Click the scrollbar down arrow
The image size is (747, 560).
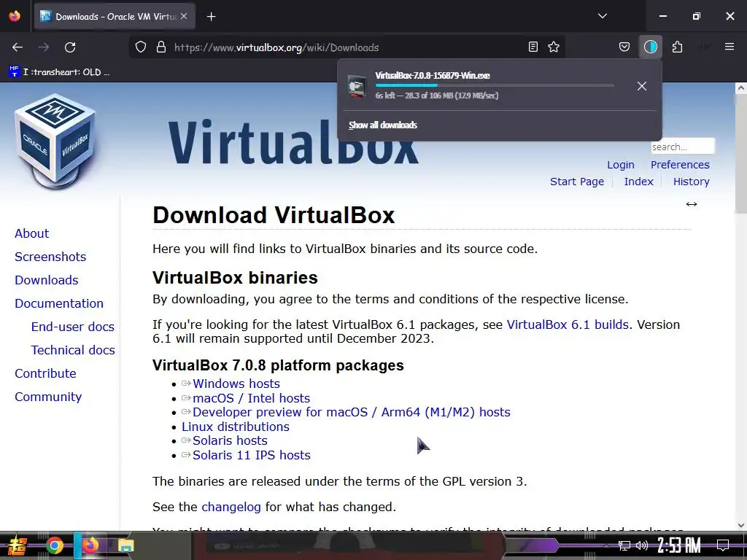click(x=741, y=526)
